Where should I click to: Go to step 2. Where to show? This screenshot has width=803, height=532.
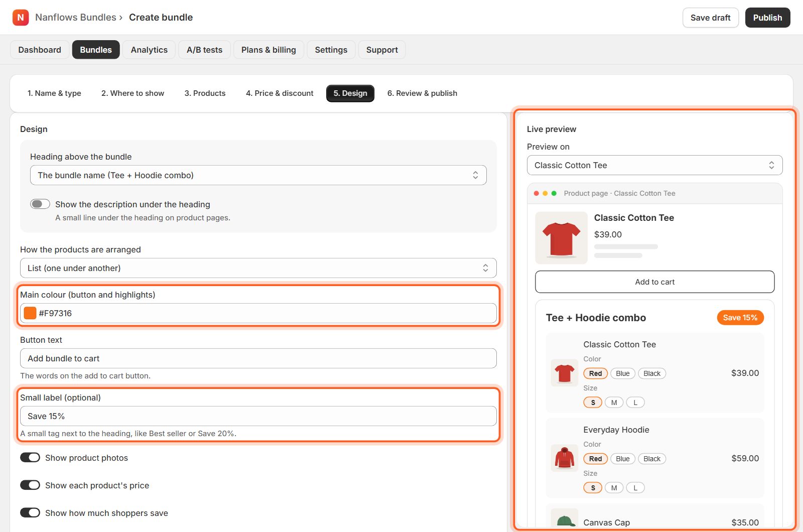[132, 93]
